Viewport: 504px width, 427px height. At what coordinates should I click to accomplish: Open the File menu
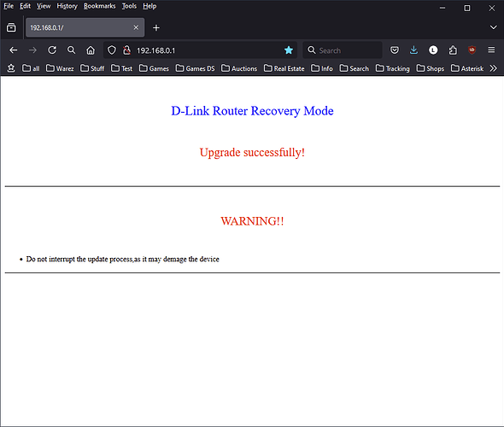(x=9, y=6)
